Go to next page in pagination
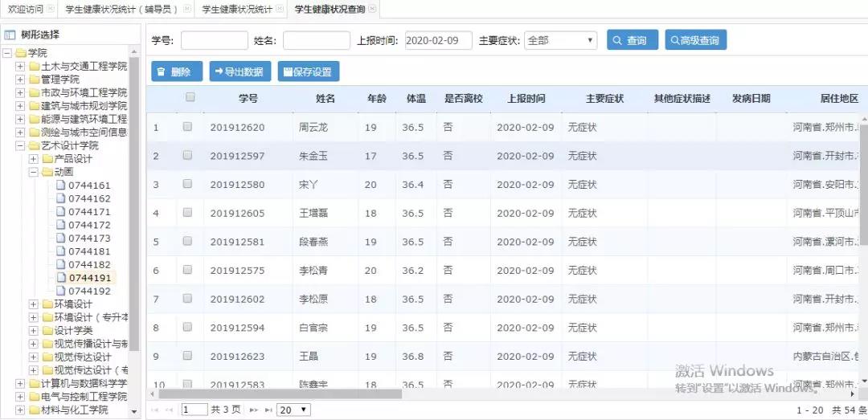This screenshot has height=420, width=868. pyautogui.click(x=254, y=410)
